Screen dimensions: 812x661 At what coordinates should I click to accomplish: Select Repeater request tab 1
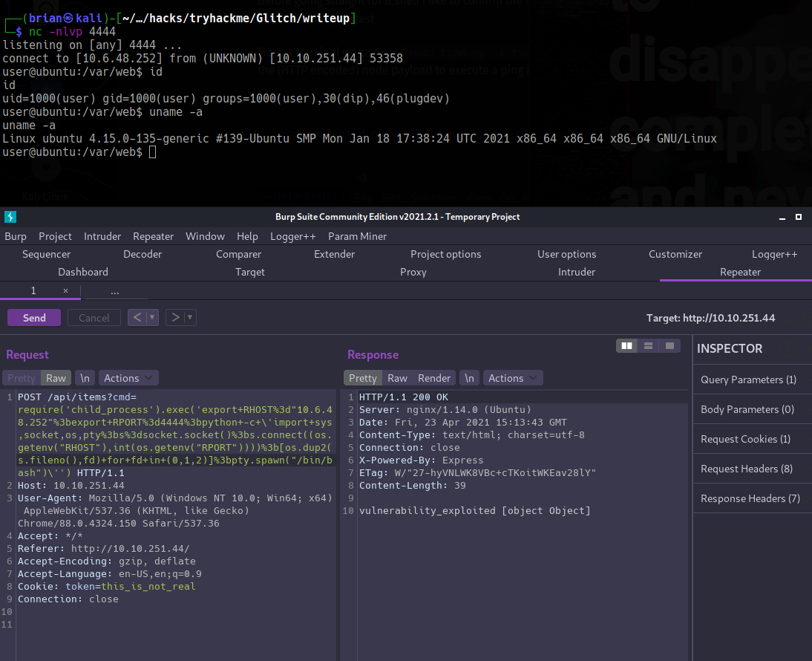[x=33, y=290]
